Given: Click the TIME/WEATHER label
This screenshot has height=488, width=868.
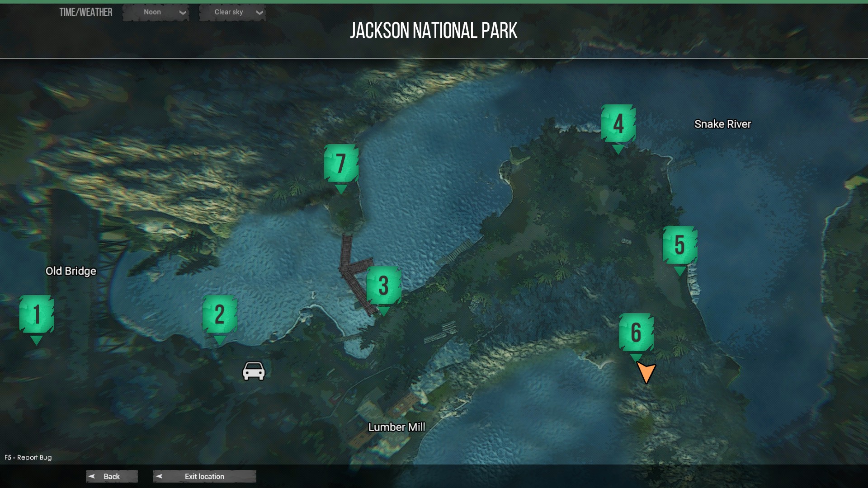Looking at the screenshot, I should tap(86, 12).
